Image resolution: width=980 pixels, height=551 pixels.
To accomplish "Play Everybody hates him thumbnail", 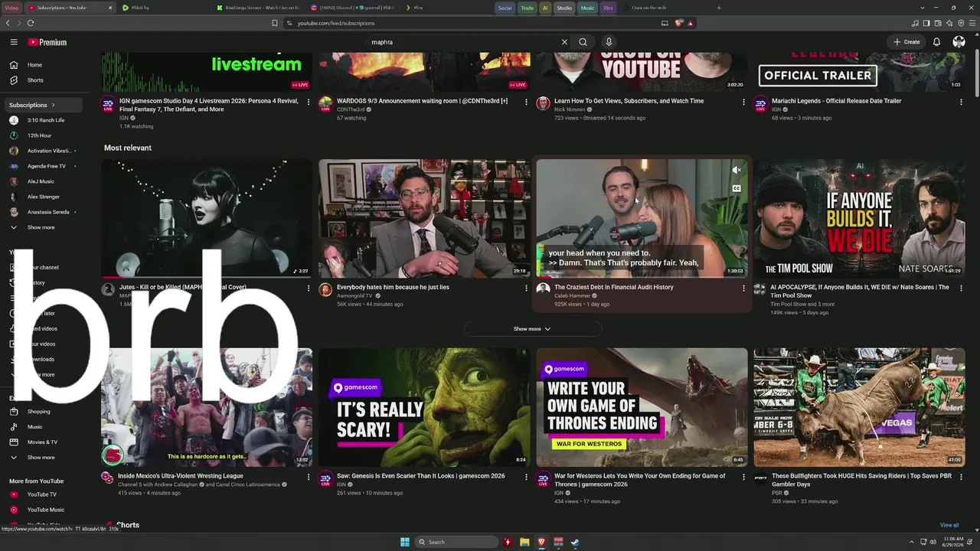I will click(x=424, y=218).
